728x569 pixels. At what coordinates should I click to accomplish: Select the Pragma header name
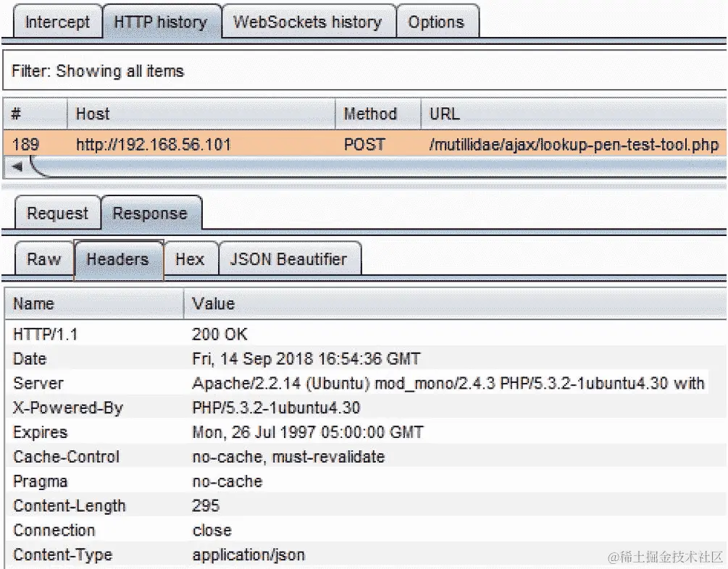[41, 481]
